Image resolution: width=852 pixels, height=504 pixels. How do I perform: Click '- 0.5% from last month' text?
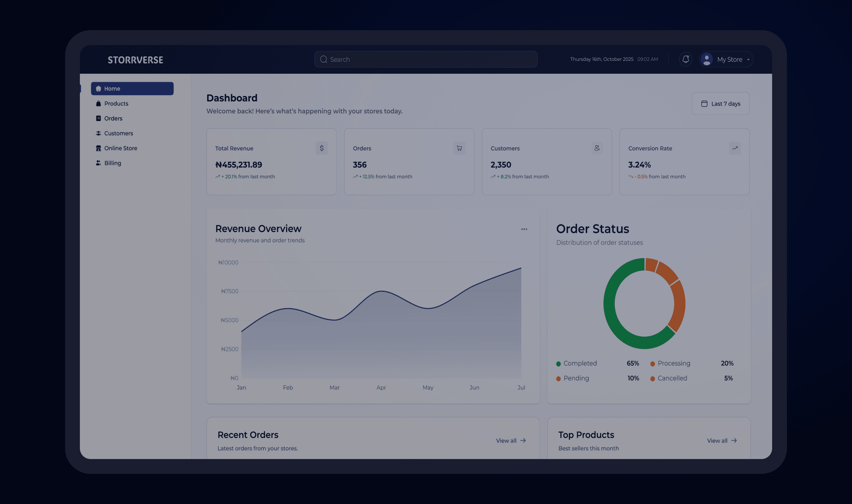(660, 177)
